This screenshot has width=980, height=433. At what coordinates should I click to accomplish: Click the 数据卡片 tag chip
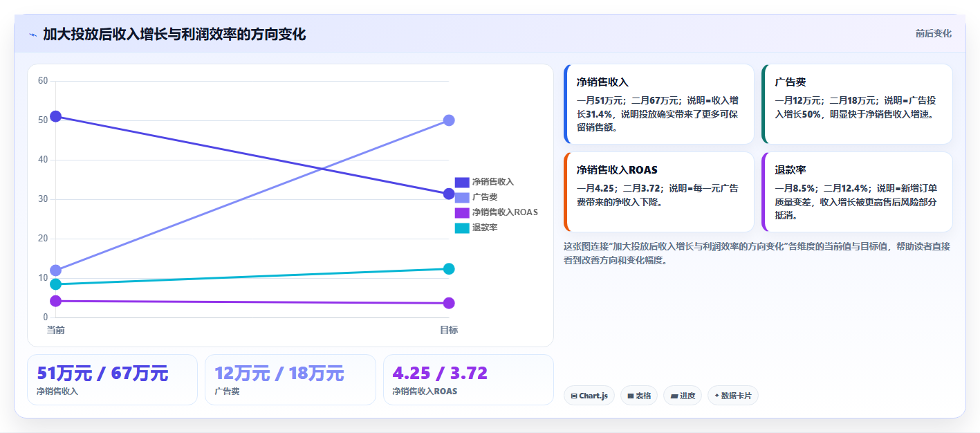tap(733, 396)
